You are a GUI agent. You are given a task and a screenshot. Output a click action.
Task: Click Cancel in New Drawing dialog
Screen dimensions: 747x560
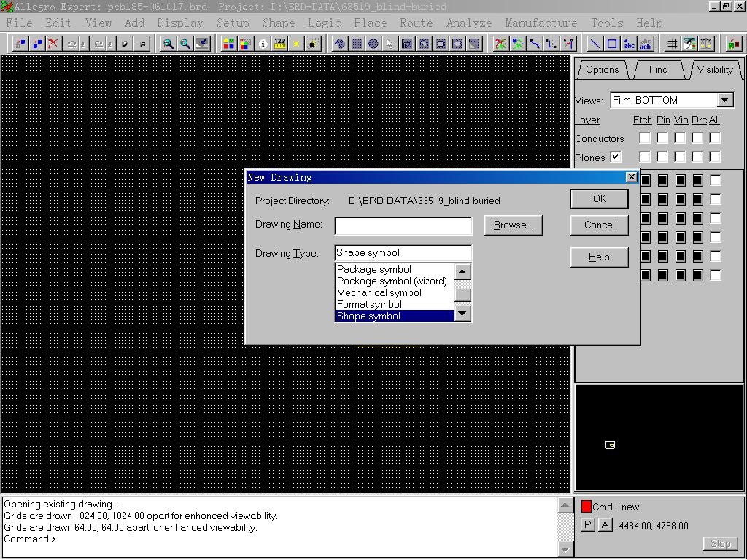(599, 225)
